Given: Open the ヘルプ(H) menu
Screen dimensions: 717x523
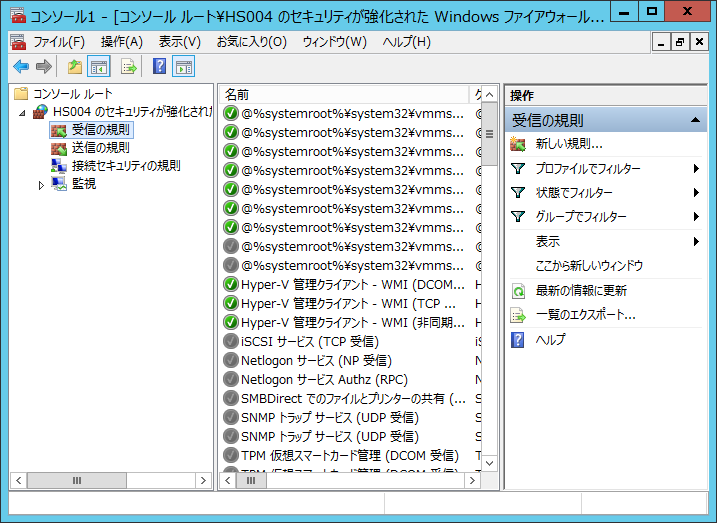Looking at the screenshot, I should coord(407,42).
